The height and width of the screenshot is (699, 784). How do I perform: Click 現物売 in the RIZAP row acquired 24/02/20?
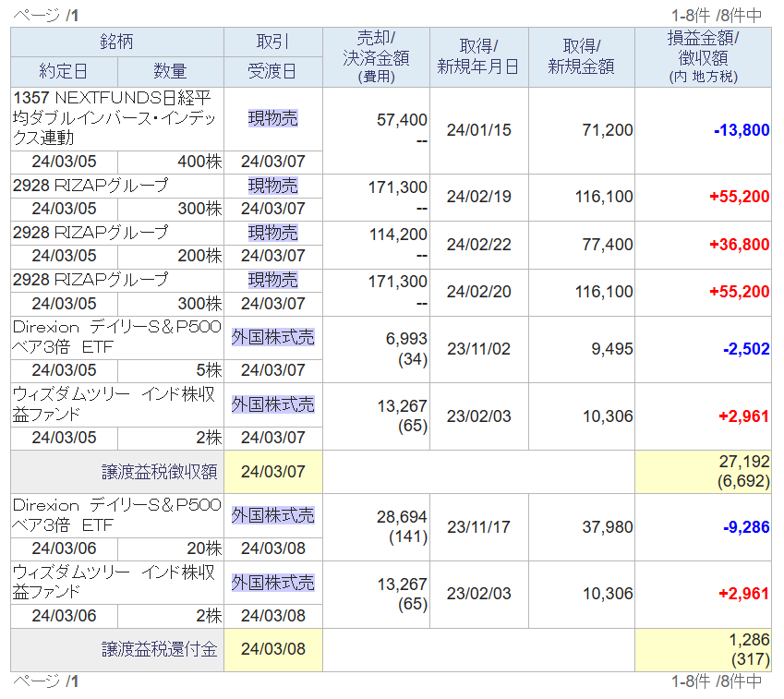[x=273, y=280]
